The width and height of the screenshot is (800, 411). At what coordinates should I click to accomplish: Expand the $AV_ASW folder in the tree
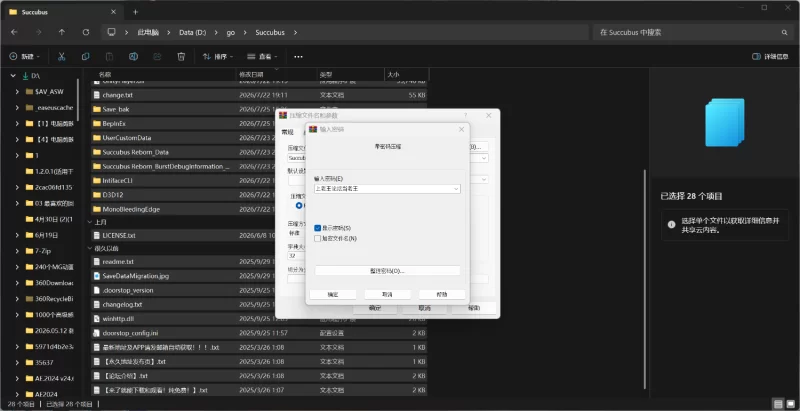[17, 92]
